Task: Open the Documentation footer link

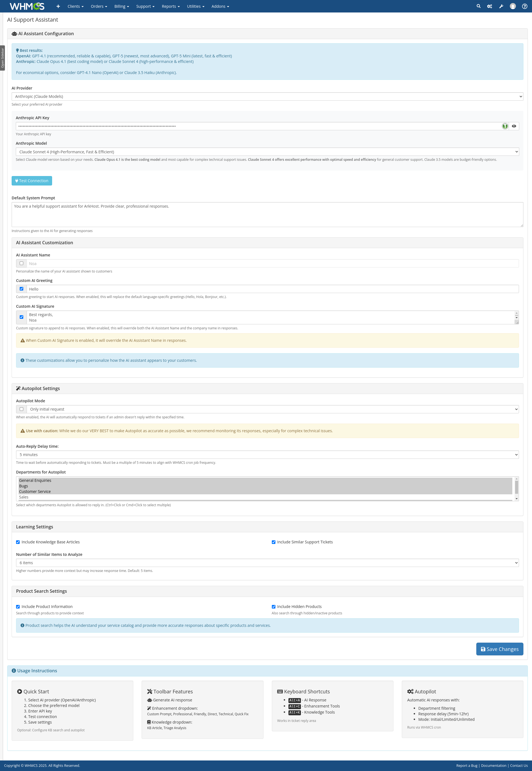Action: click(x=493, y=765)
